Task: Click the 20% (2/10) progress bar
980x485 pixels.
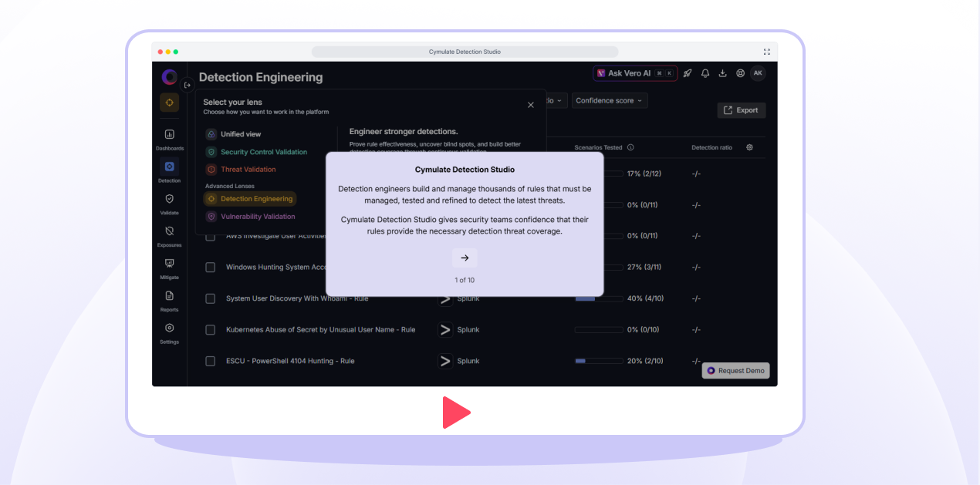Action: (599, 361)
